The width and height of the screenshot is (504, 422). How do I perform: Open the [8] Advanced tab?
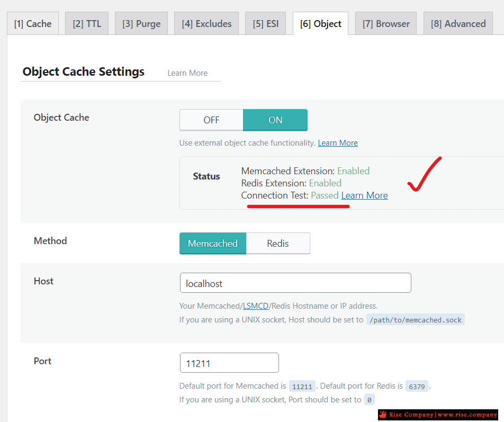tap(458, 23)
